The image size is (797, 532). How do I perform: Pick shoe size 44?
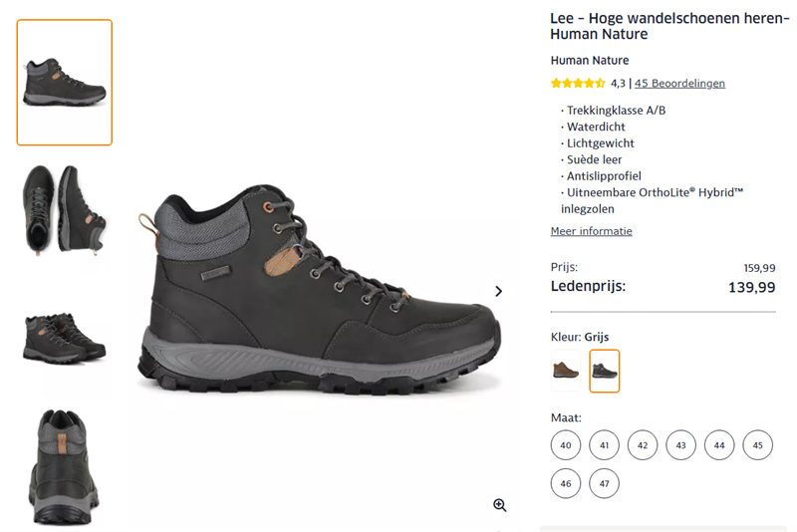pos(719,445)
